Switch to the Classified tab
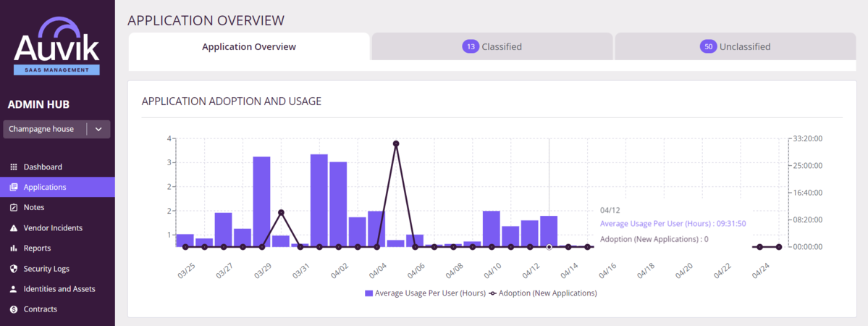Image resolution: width=868 pixels, height=326 pixels. pyautogui.click(x=492, y=46)
